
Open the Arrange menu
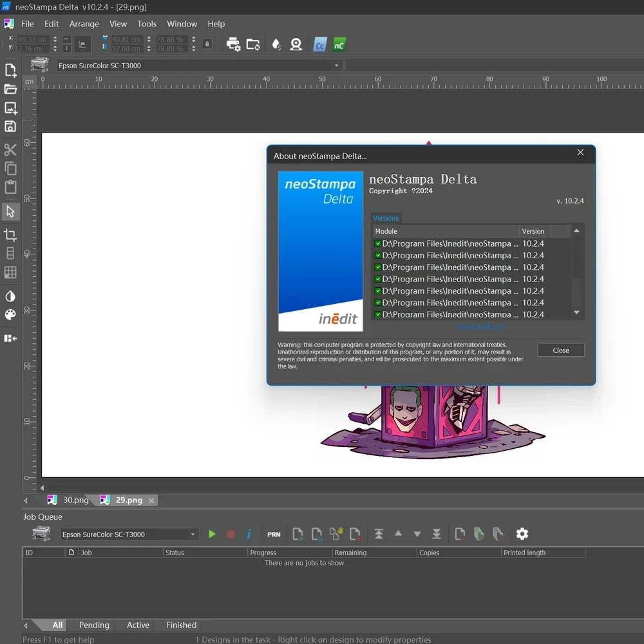click(x=84, y=24)
